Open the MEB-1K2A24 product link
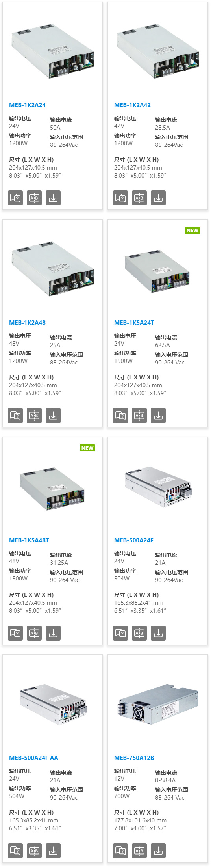211x868 pixels. click(28, 105)
